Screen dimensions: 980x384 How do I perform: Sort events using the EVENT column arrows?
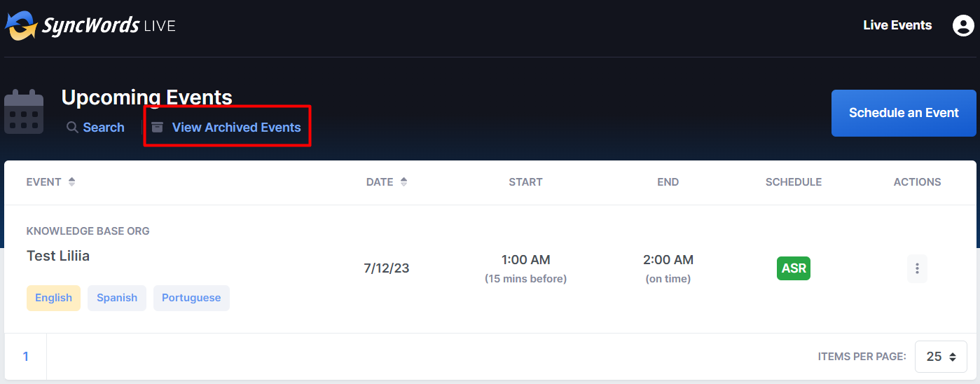click(x=71, y=181)
